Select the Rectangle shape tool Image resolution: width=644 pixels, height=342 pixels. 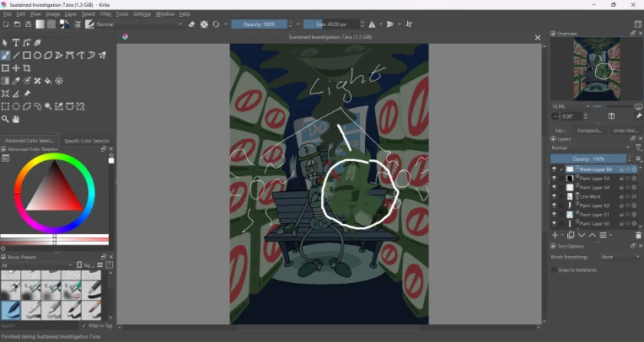[27, 56]
